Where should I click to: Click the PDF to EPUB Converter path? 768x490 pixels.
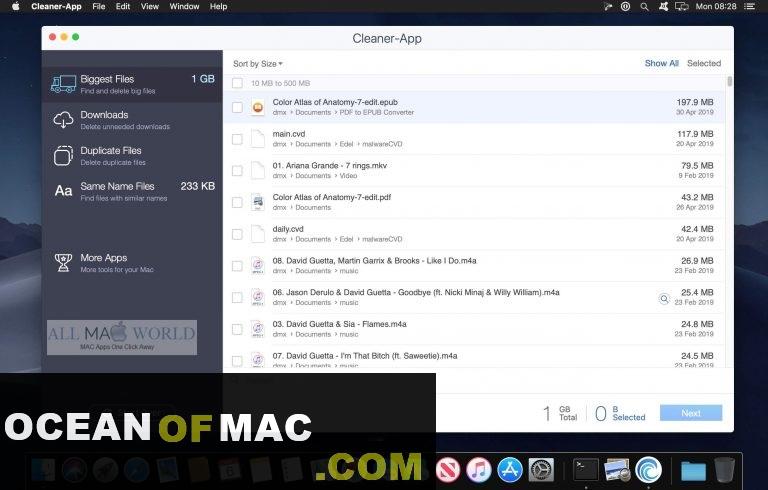point(377,113)
